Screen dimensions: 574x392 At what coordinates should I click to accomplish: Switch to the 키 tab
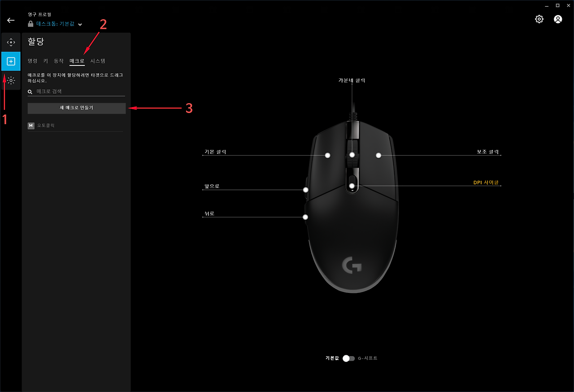pyautogui.click(x=46, y=61)
